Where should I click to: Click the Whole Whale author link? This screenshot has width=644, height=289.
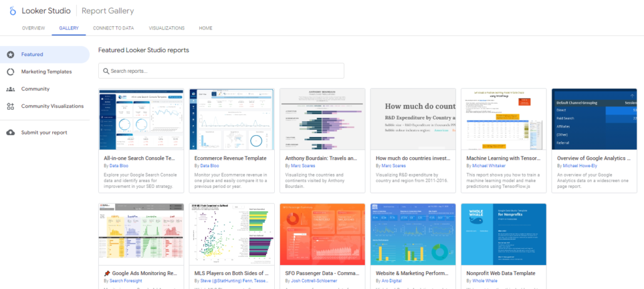coord(484,281)
